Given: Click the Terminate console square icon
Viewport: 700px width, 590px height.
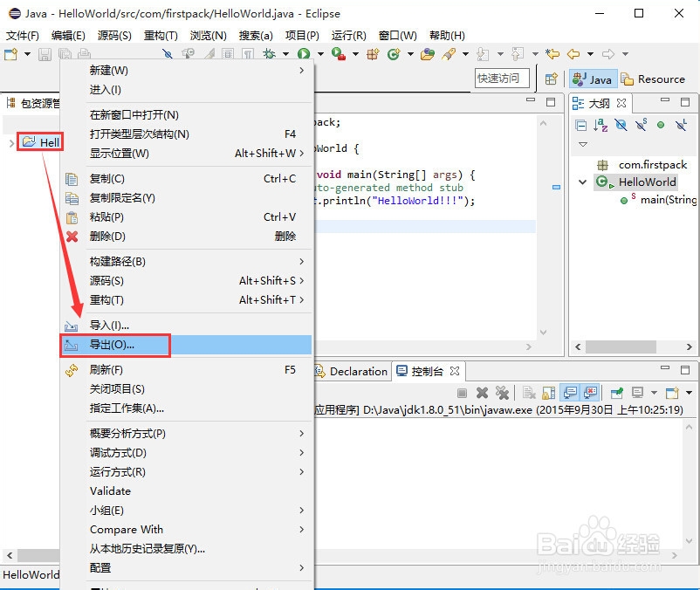Looking at the screenshot, I should pyautogui.click(x=462, y=393).
